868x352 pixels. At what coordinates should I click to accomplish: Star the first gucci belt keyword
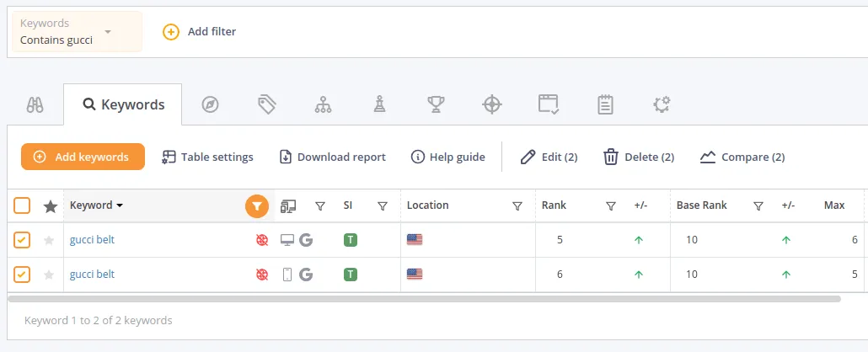coord(49,240)
